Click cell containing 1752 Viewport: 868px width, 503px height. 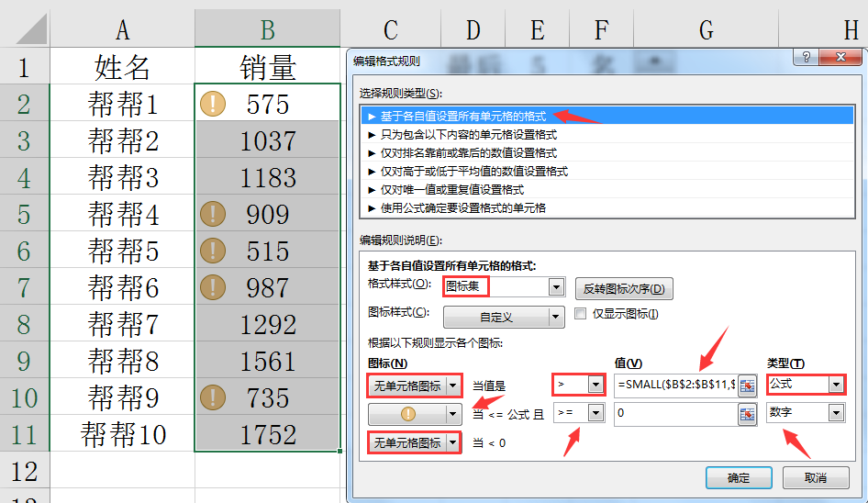267,434
